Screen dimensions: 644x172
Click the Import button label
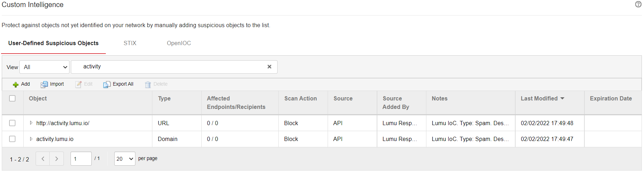click(x=57, y=84)
